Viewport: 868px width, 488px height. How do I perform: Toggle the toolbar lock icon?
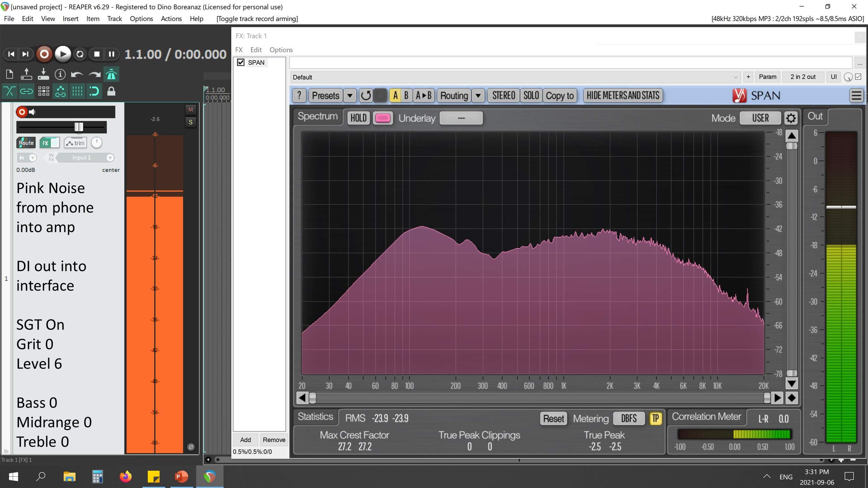click(111, 91)
